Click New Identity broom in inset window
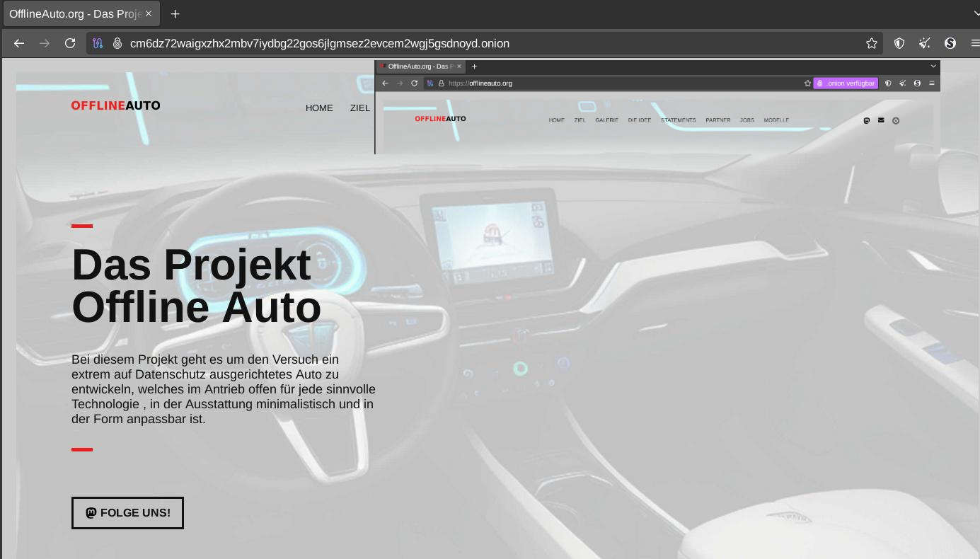This screenshot has height=559, width=980. pos(902,83)
